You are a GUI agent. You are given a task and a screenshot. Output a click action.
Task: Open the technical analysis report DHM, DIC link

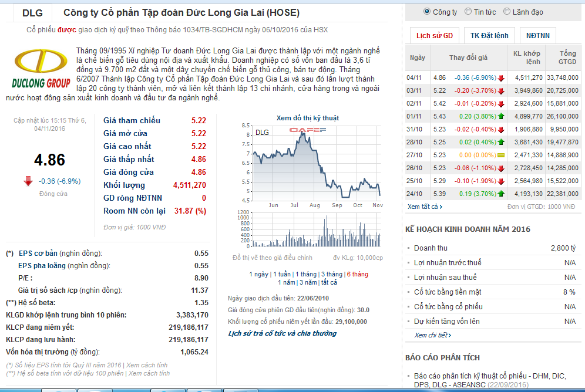tap(490, 380)
